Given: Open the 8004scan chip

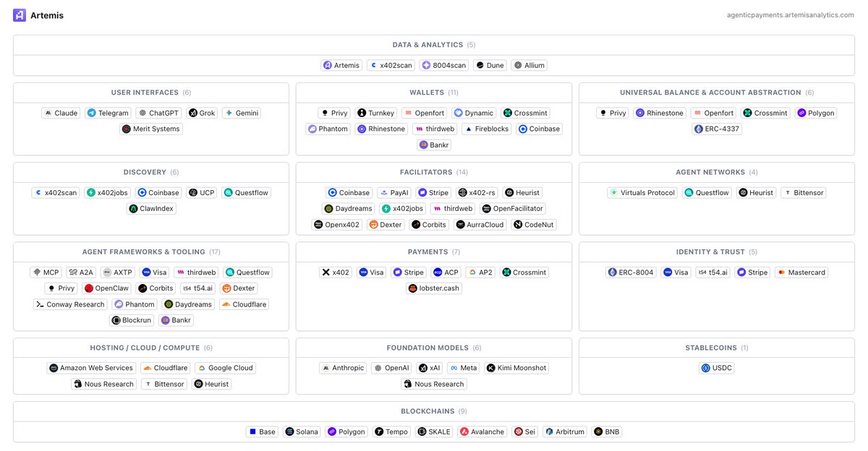Looking at the screenshot, I should [x=444, y=65].
